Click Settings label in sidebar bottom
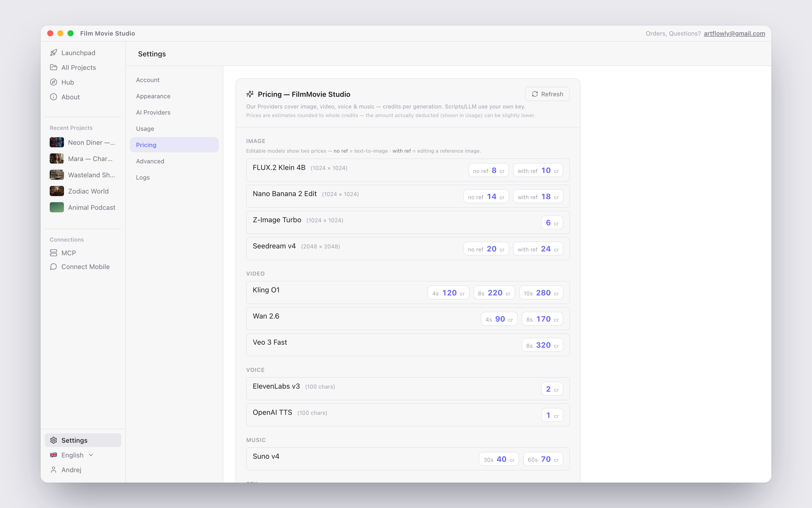This screenshot has height=508, width=812. pos(74,440)
